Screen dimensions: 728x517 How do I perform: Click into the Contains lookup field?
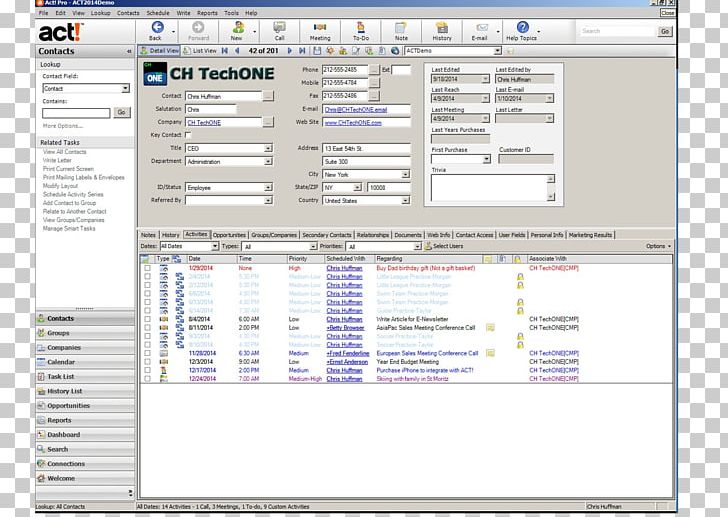[x=76, y=113]
